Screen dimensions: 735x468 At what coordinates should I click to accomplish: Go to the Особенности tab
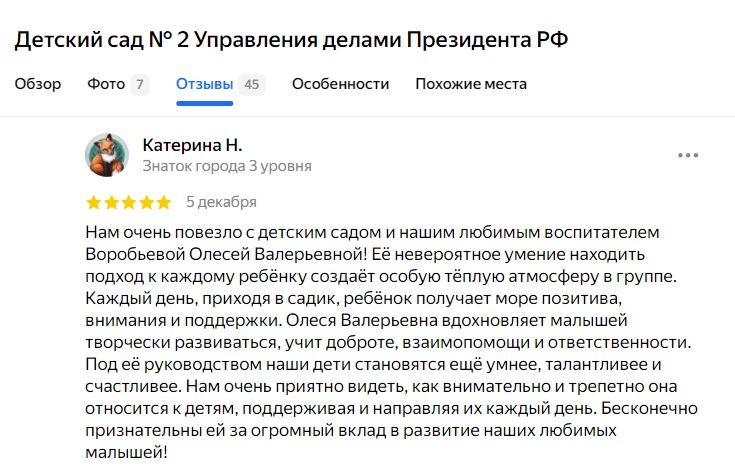tap(340, 84)
